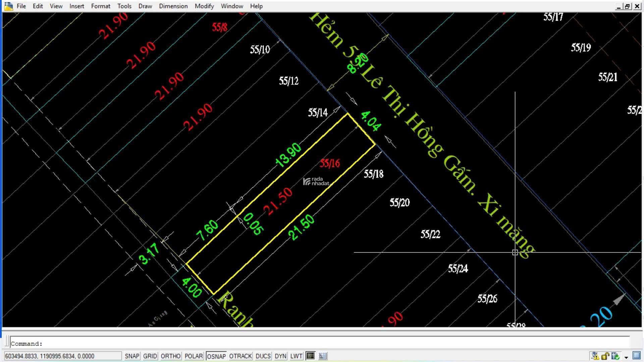Click the Paper space layout icon beside Model
Screen dimensions: 644x362
click(322, 356)
